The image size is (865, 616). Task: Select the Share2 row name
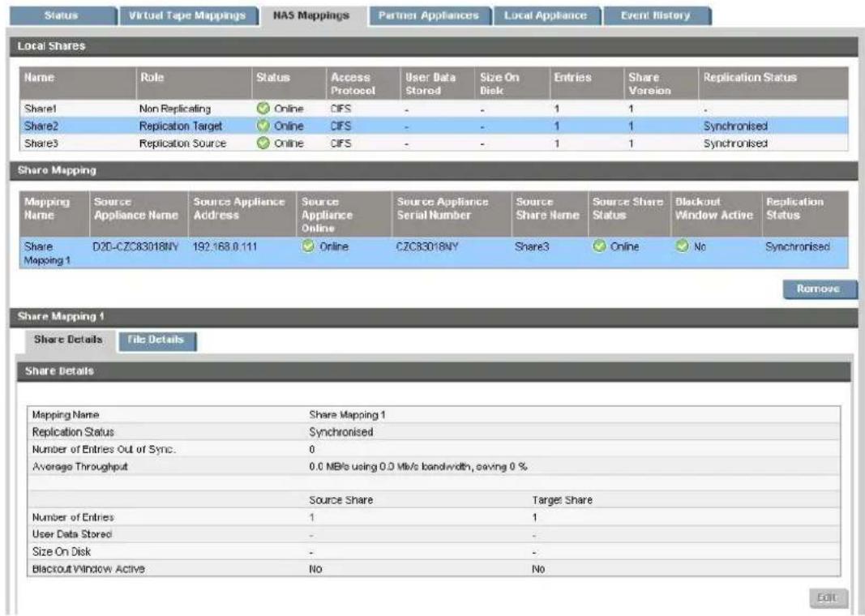coord(41,126)
